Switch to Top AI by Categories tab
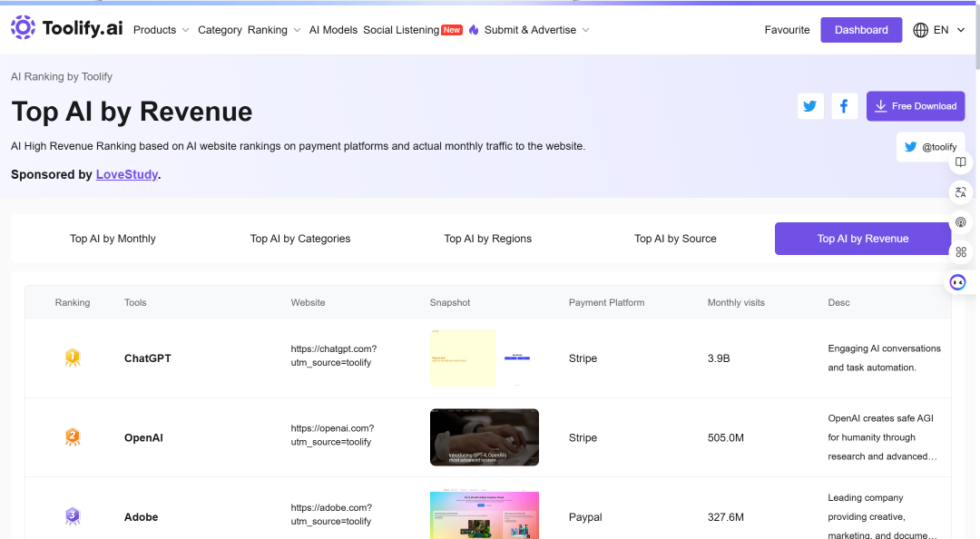The height and width of the screenshot is (539, 980). point(300,239)
